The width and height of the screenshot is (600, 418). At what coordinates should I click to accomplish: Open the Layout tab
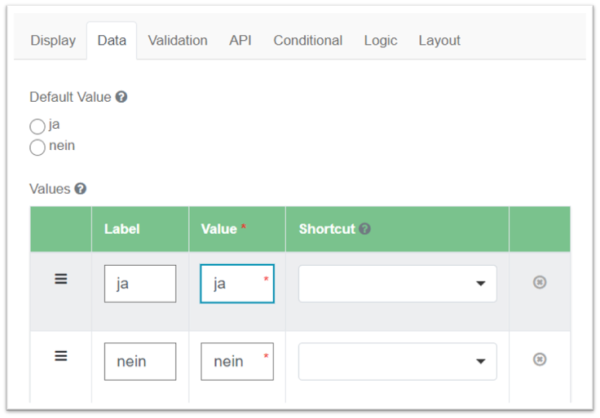pyautogui.click(x=439, y=41)
